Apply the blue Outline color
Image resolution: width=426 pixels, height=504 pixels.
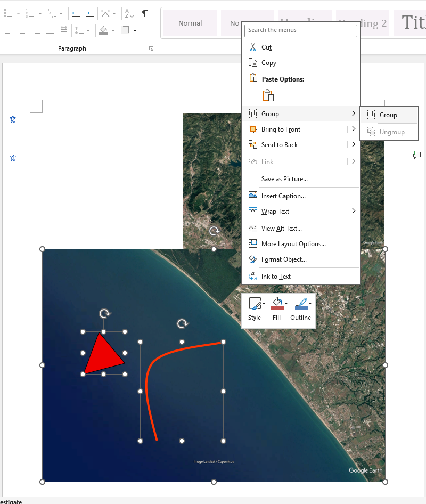tap(301, 304)
